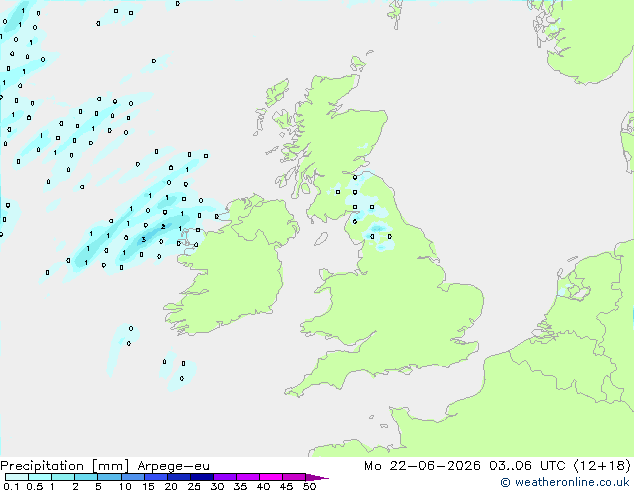Click the legend scale label '35'
The image size is (634, 490).
(x=240, y=486)
